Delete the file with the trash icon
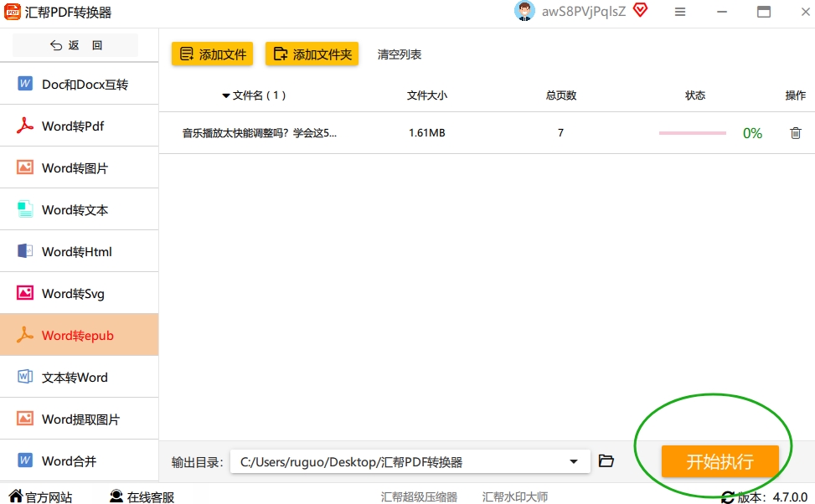Image resolution: width=815 pixels, height=504 pixels. [795, 133]
